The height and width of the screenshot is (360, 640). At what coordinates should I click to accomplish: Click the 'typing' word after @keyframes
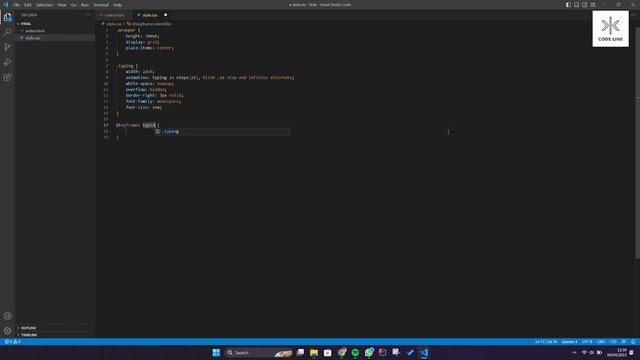[x=149, y=125]
